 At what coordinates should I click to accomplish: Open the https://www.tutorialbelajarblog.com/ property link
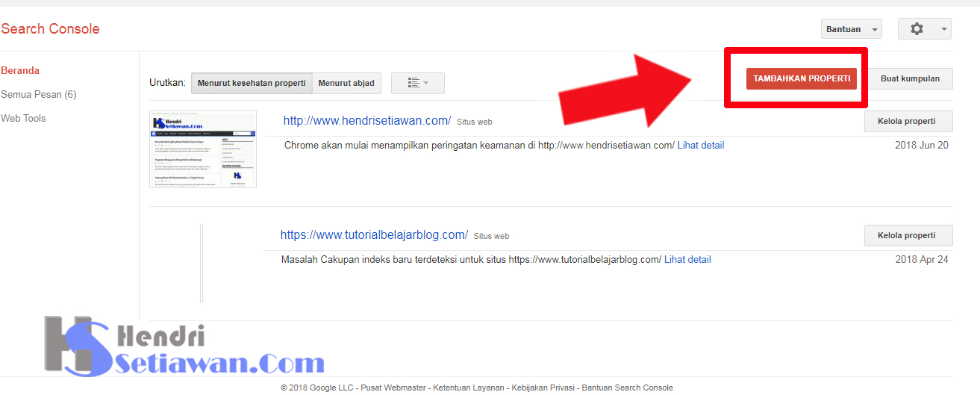coord(374,234)
